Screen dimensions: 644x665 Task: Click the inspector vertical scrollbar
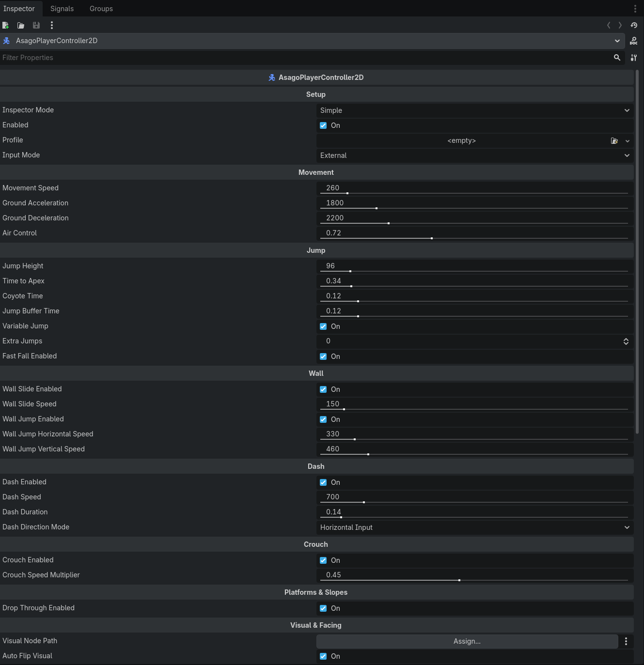point(637,252)
